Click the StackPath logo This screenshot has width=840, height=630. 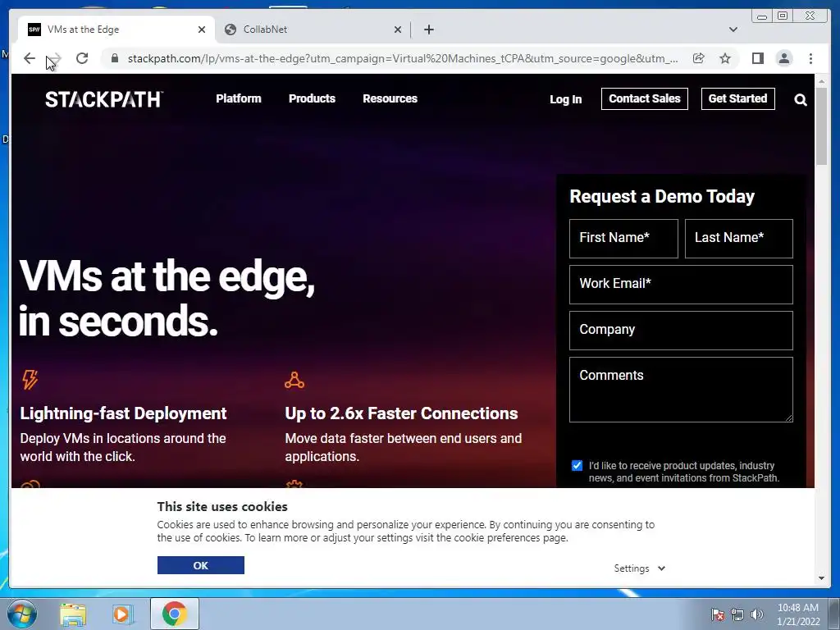104,99
